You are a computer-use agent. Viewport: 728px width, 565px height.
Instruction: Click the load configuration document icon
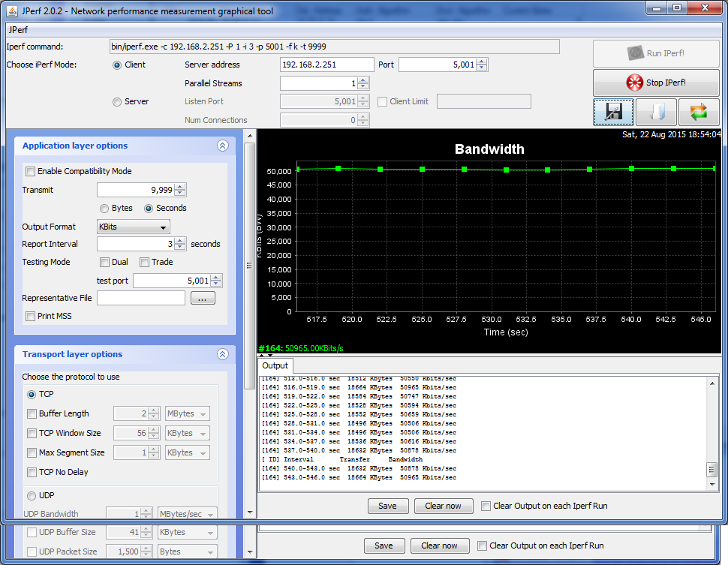click(x=656, y=112)
